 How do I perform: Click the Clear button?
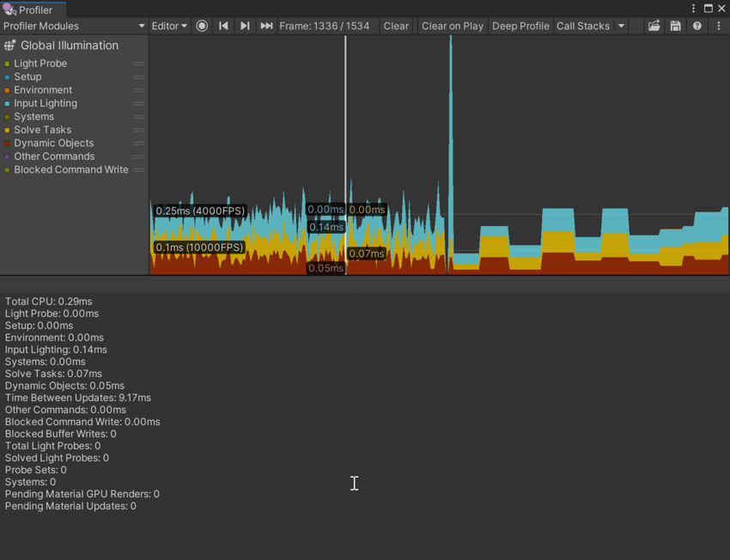(x=396, y=26)
